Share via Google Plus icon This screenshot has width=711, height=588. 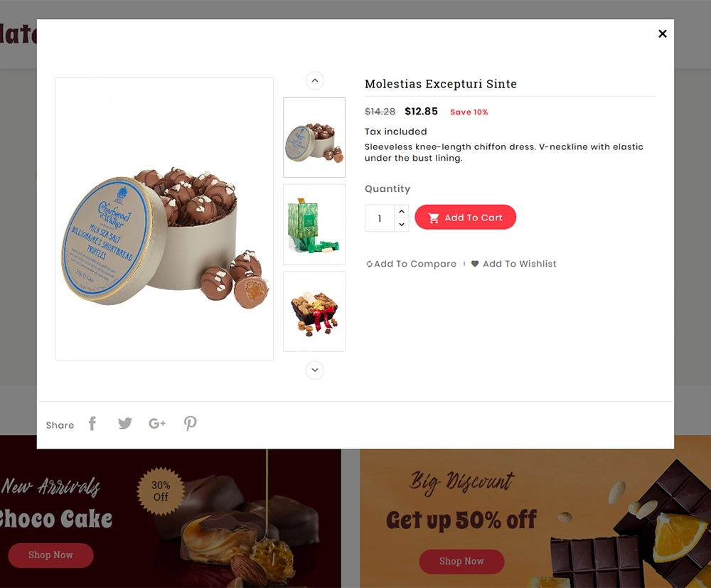[157, 424]
